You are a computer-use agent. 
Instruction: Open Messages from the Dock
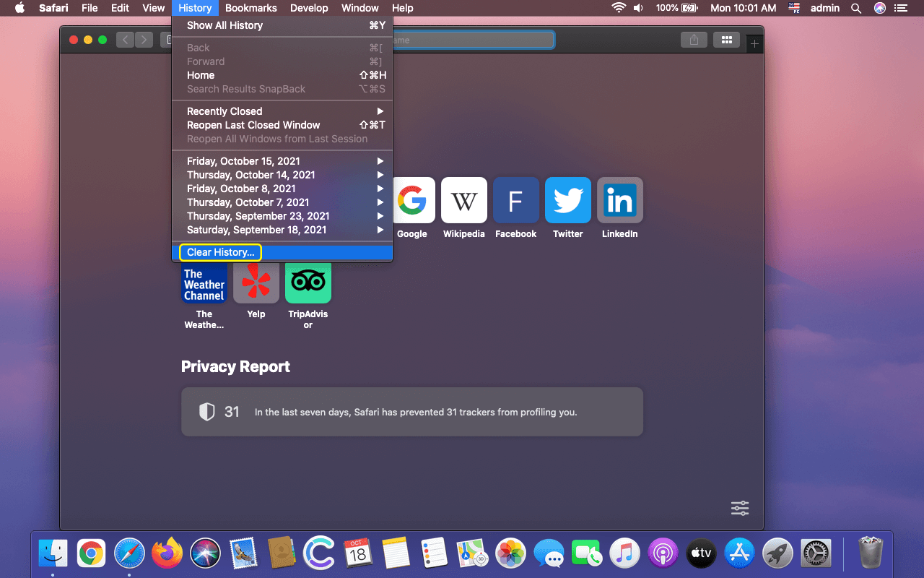pos(549,554)
